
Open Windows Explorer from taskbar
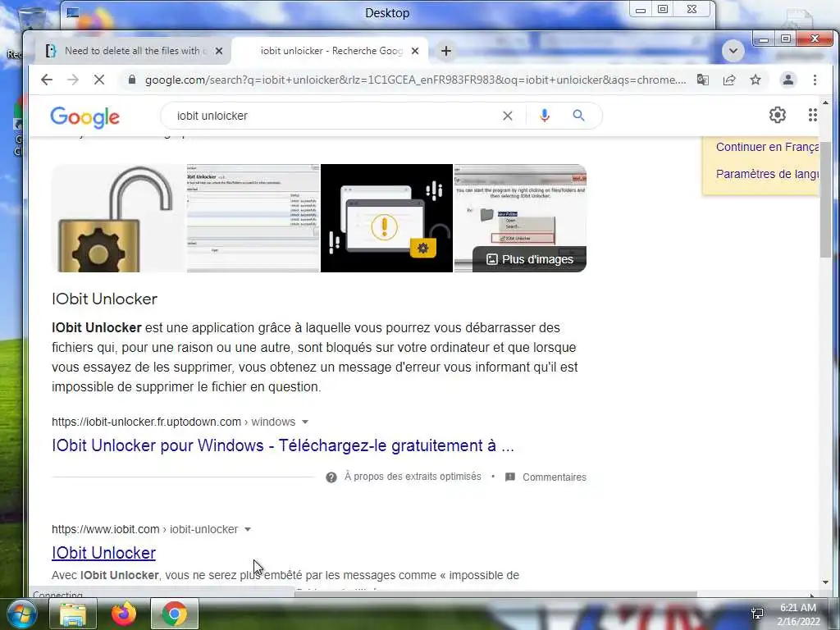tap(73, 614)
